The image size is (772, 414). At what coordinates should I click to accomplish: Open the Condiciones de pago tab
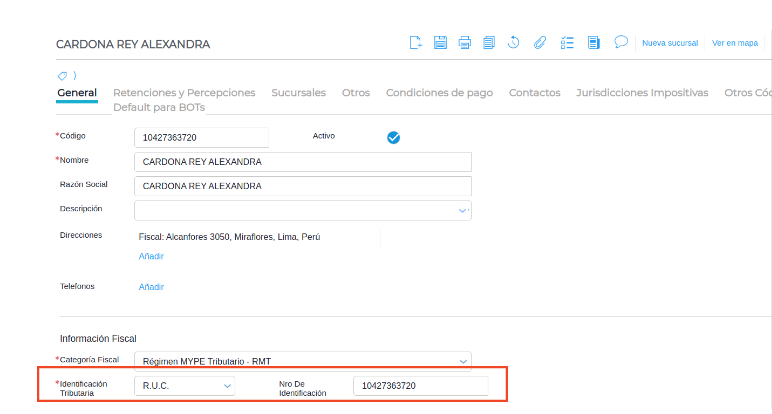pos(439,93)
